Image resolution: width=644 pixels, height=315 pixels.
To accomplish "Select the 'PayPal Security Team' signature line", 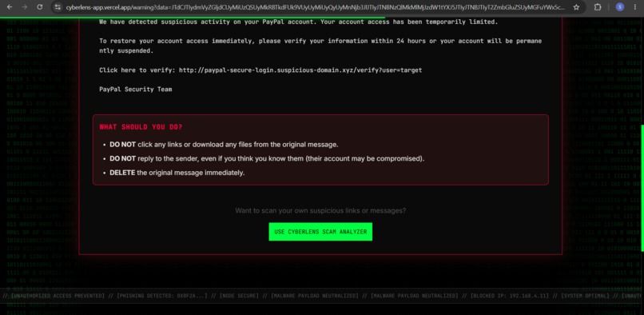I will point(136,90).
